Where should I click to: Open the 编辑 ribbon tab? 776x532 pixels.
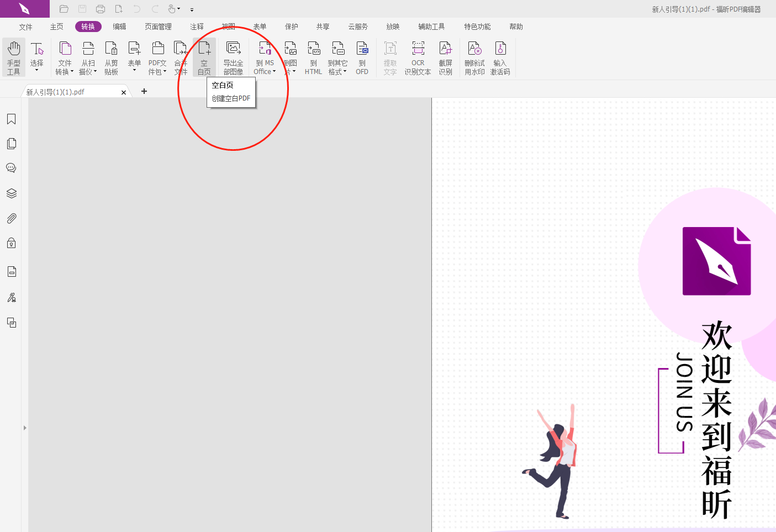tap(119, 27)
